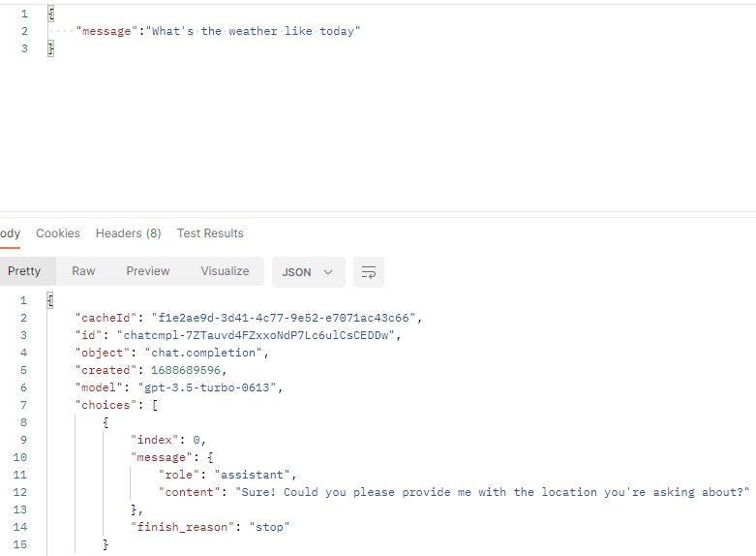Click the "created" key
The height and width of the screenshot is (556, 756).
[106, 370]
